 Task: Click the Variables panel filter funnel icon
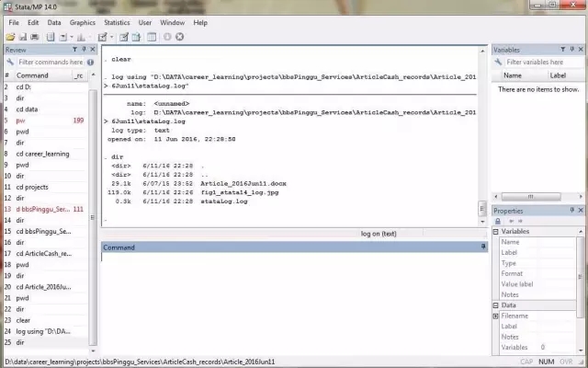click(x=563, y=49)
